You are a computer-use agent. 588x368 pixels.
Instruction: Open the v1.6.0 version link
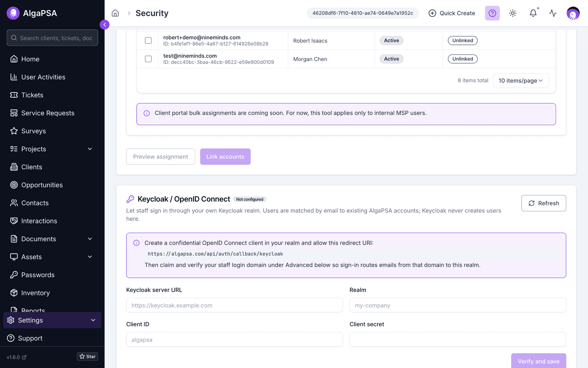(17, 357)
